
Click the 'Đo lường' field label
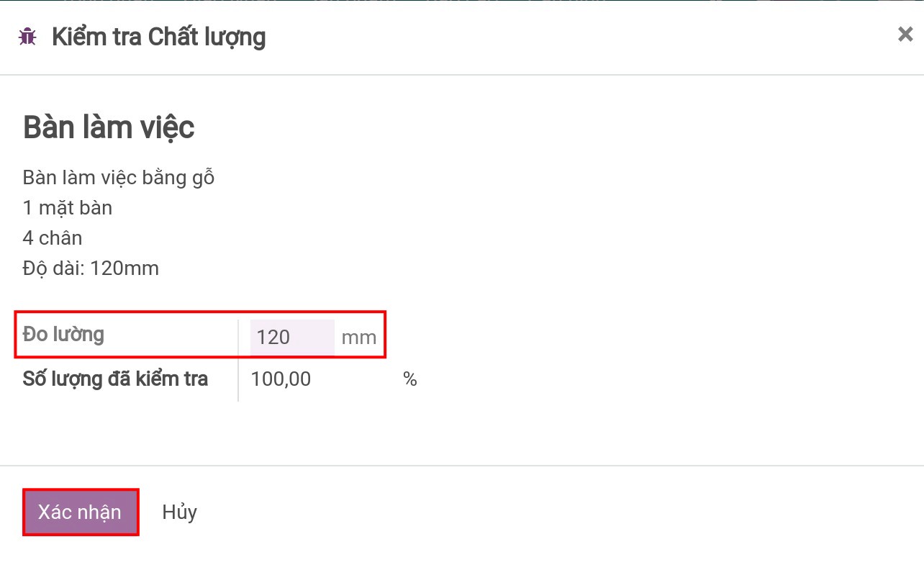(63, 334)
